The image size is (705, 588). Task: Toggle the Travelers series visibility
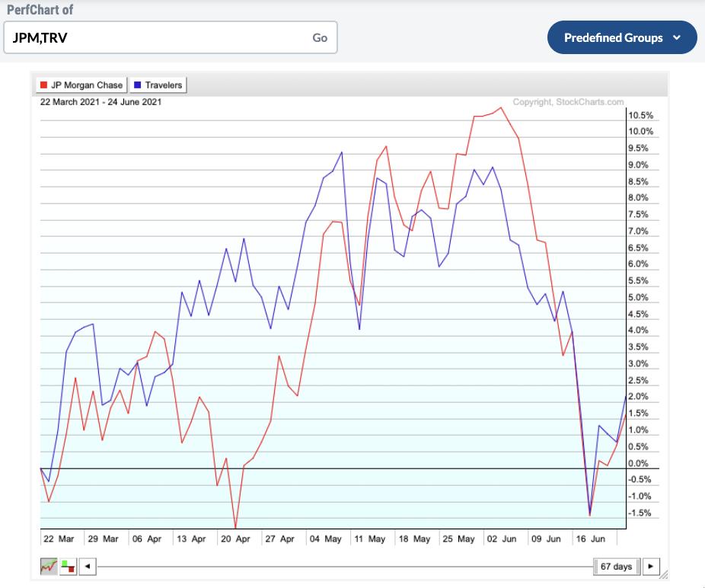(158, 85)
